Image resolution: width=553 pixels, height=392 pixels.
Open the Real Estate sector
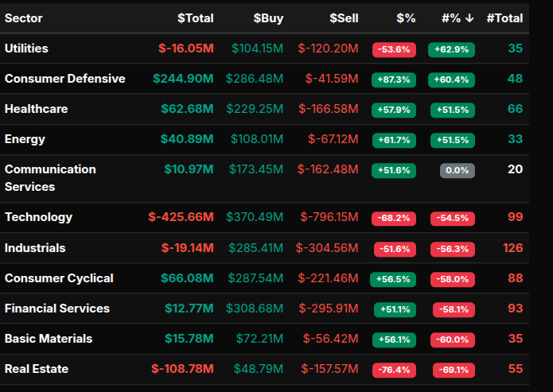[37, 369]
